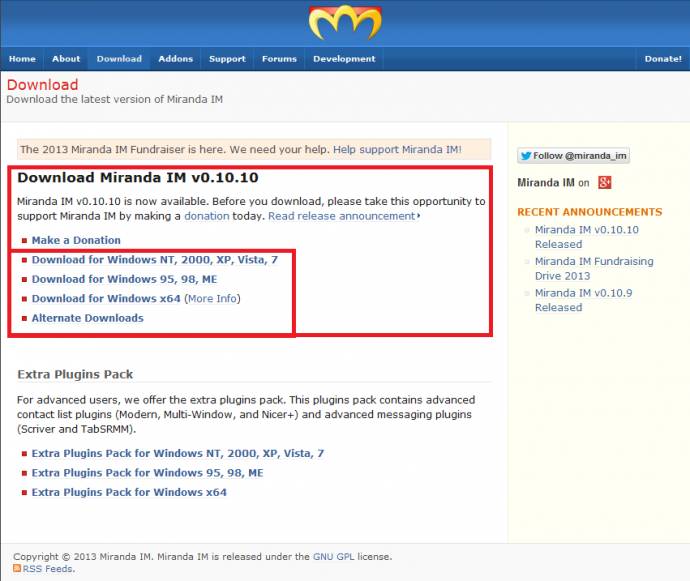Visit the Forums page
This screenshot has height=581, width=690.
coord(279,59)
